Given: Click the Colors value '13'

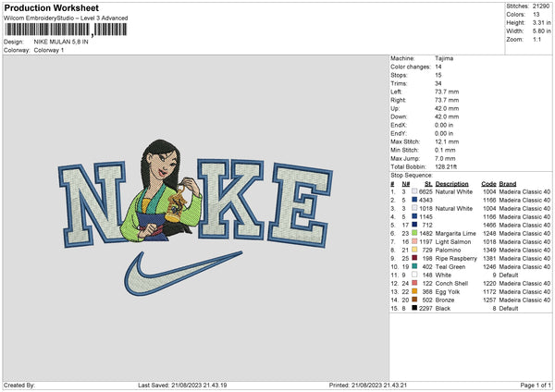Looking at the screenshot, I should click(x=536, y=15).
